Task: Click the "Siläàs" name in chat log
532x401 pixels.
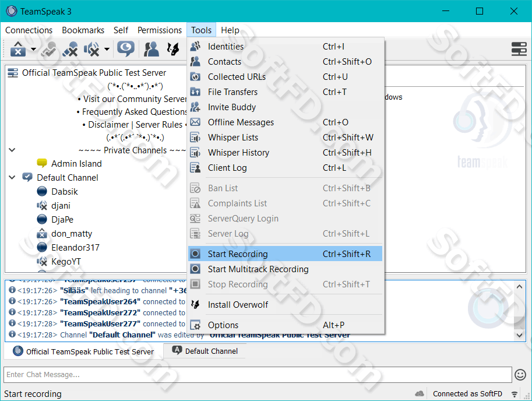Action: pyautogui.click(x=75, y=291)
